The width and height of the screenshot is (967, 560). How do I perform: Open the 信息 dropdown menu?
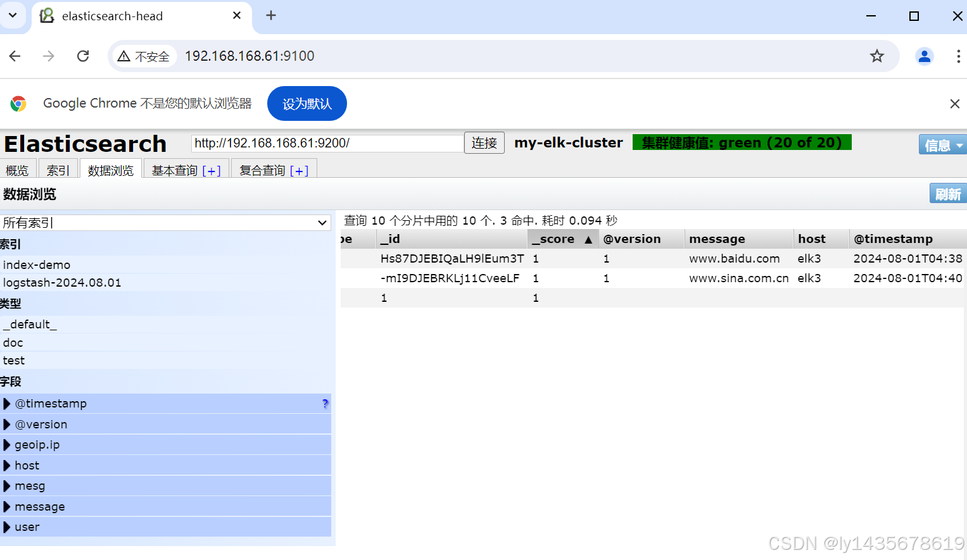[x=942, y=145]
